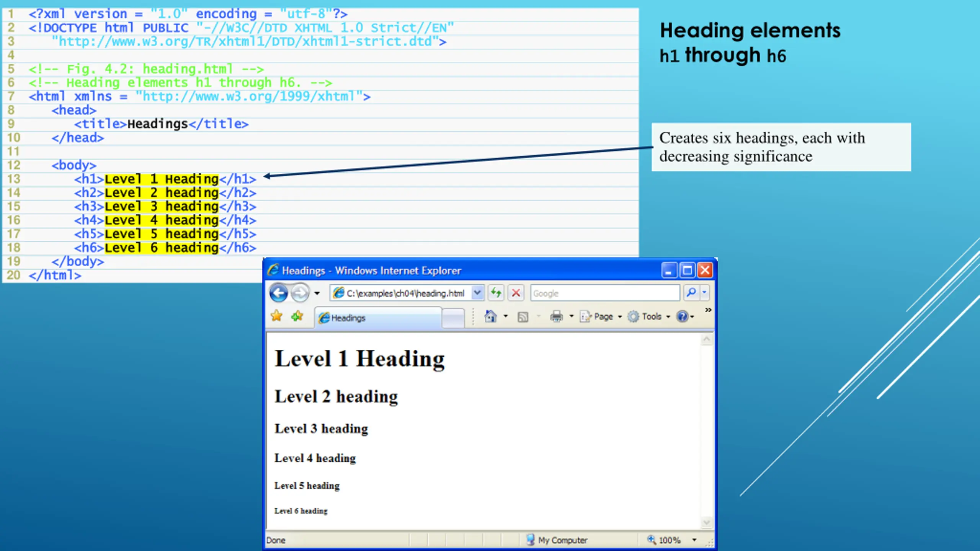The width and height of the screenshot is (980, 551).
Task: Click the rendered 'Level 4 heading' text
Action: [x=315, y=458]
